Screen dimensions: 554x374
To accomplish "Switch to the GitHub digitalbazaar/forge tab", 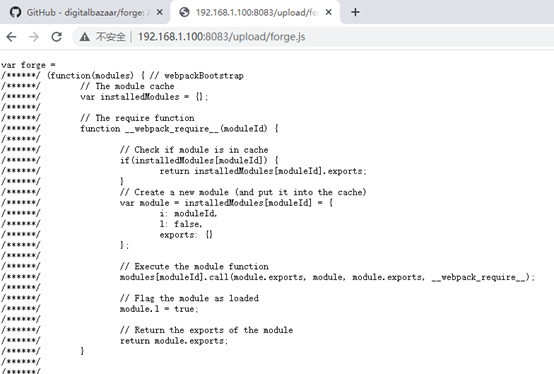I will click(85, 13).
